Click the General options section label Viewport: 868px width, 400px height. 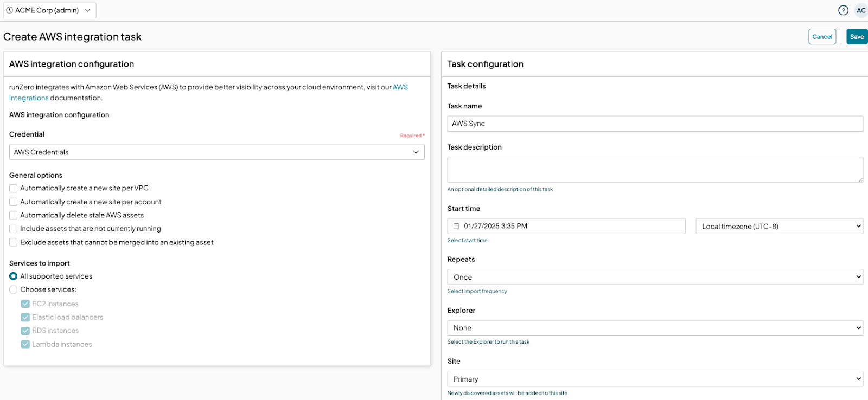[x=36, y=176]
